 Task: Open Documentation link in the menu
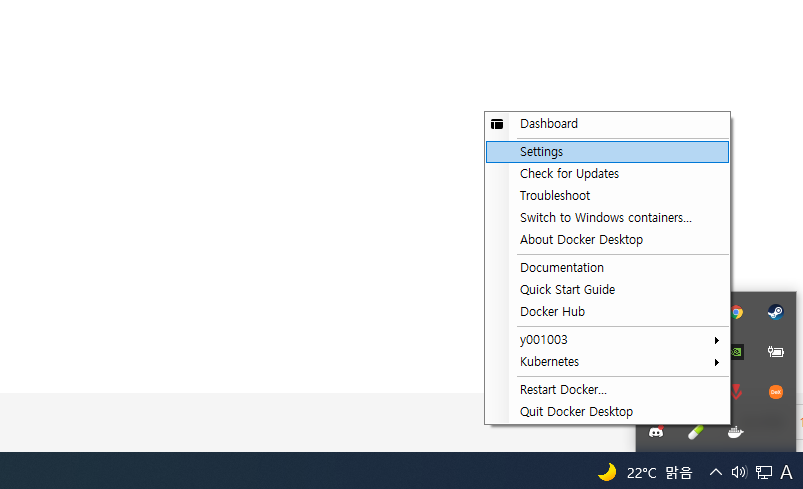click(607, 268)
